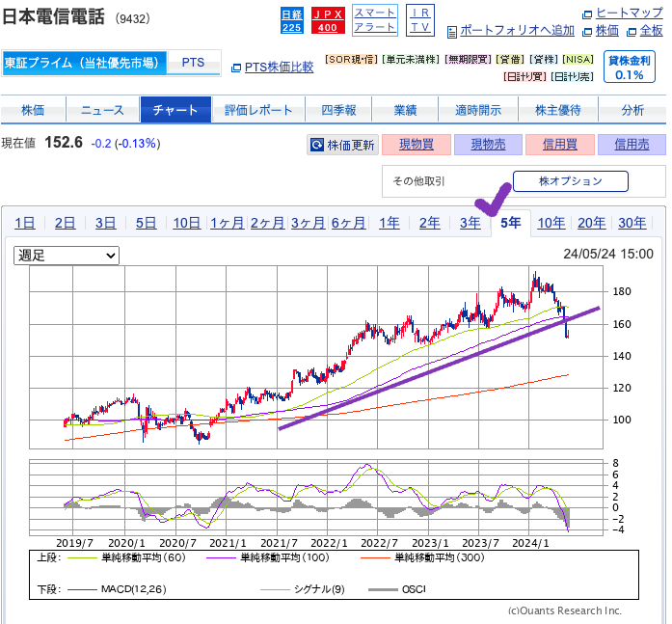Click the 貸株金利 0.1% badge
The height and width of the screenshot is (624, 672).
pyautogui.click(x=630, y=67)
